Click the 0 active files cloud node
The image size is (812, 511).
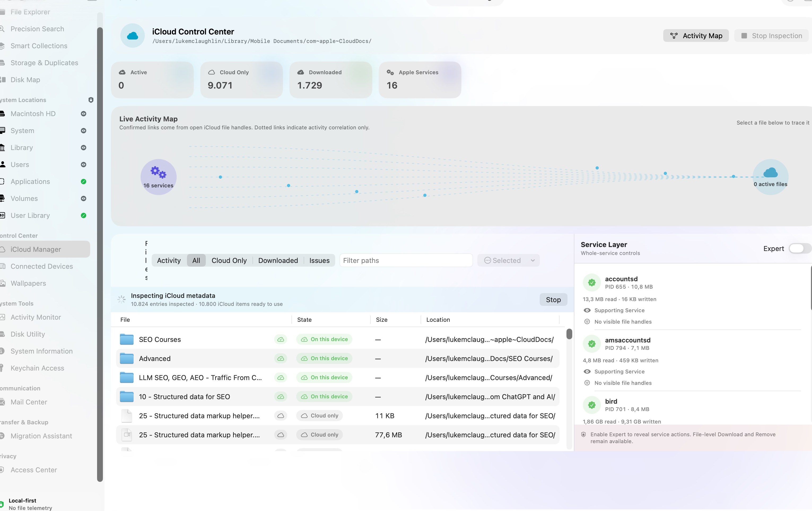[x=771, y=177]
